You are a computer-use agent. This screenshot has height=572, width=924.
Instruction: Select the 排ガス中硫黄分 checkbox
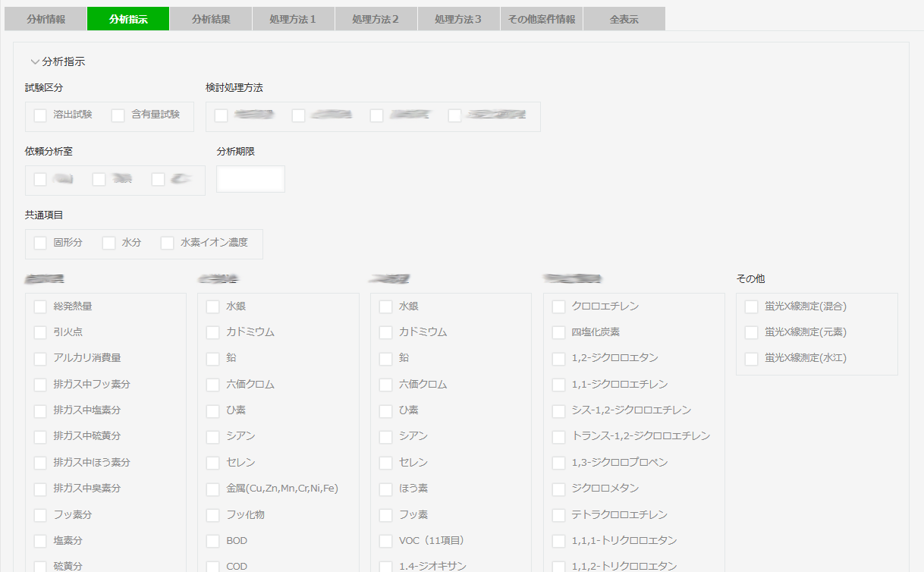click(40, 436)
